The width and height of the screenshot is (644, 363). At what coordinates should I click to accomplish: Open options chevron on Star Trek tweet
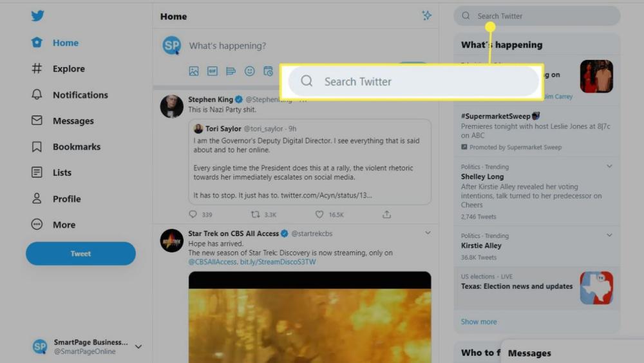[428, 233]
